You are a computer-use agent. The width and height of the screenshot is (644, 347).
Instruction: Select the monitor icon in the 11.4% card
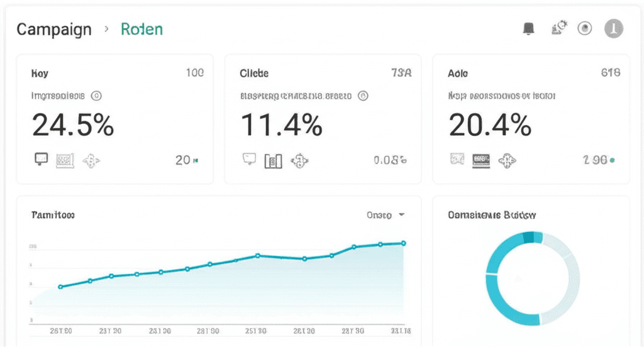point(249,158)
